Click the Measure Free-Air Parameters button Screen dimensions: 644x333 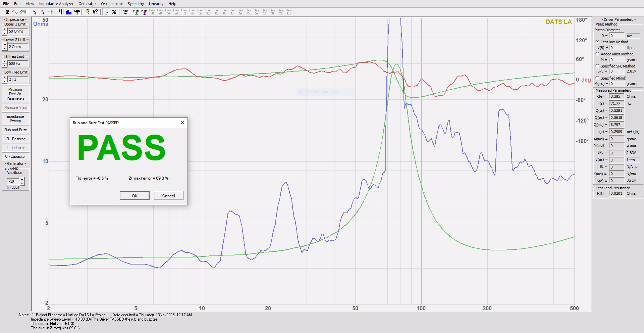point(15,94)
